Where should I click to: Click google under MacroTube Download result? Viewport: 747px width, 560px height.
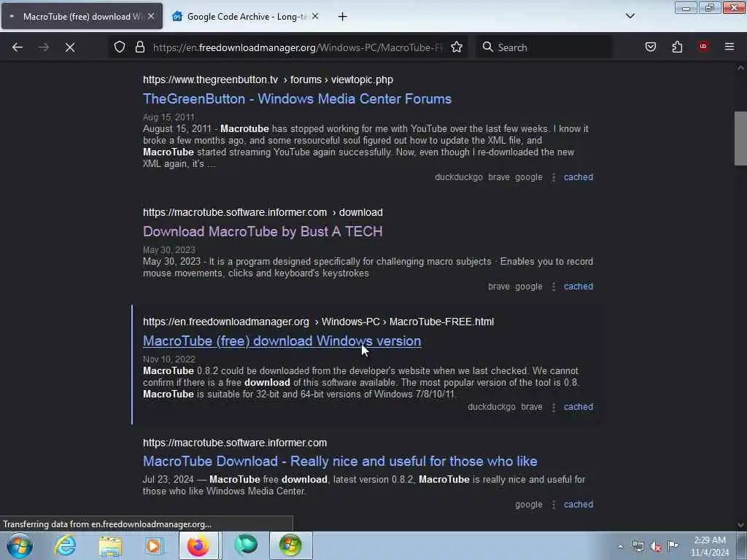click(x=529, y=505)
